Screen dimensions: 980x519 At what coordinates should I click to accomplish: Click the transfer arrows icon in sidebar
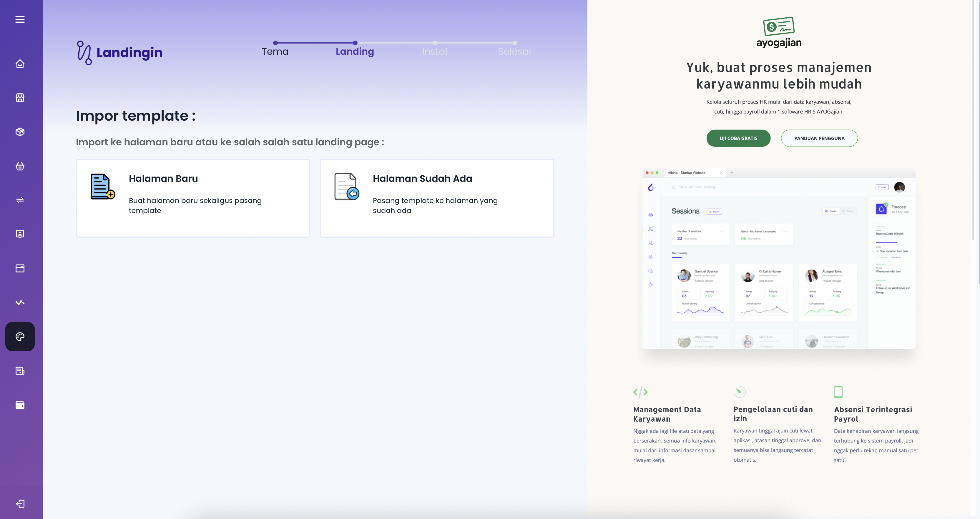20,200
